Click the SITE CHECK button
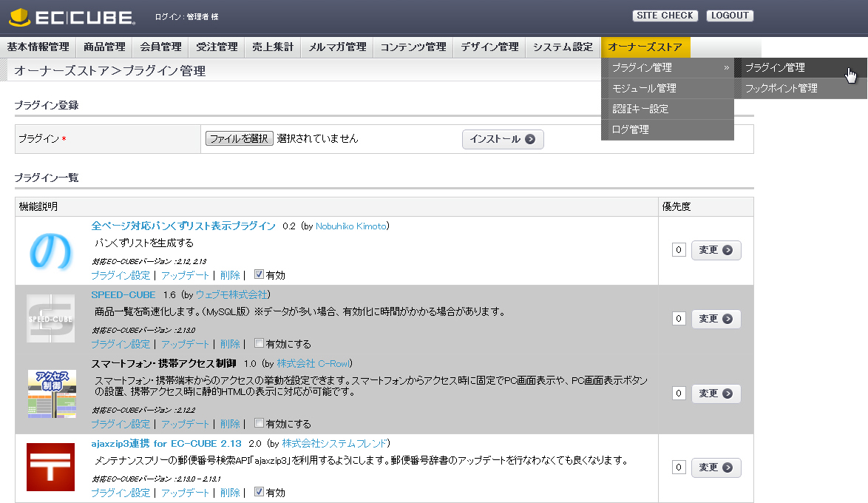 point(665,16)
